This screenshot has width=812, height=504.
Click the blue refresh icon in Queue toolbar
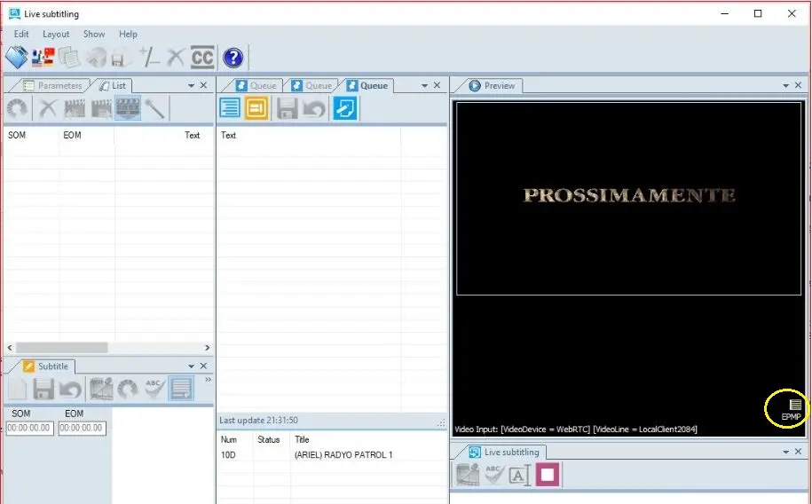tap(346, 108)
